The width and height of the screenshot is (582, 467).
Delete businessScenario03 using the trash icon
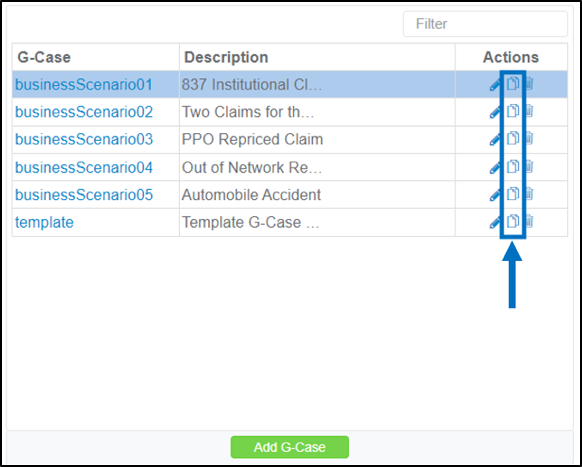(529, 138)
